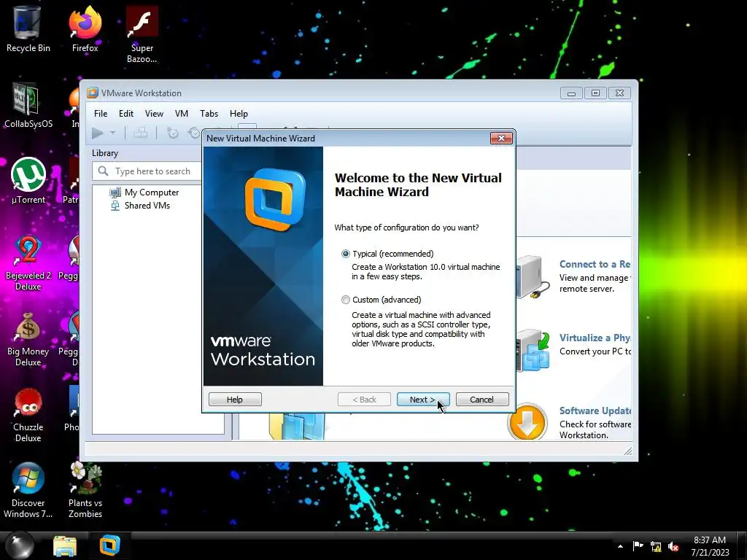The width and height of the screenshot is (747, 560).
Task: Cancel the New Virtual Machine Wizard
Action: click(x=481, y=399)
